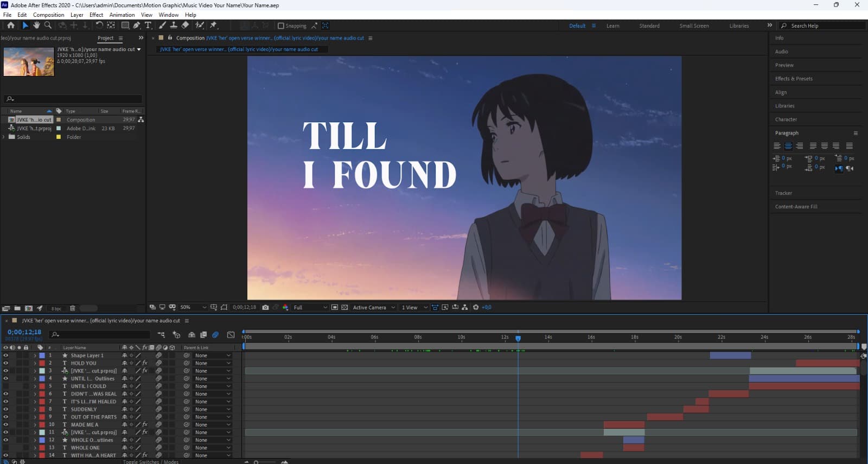Click the Home icon in the toolbar
868x464 pixels.
10,26
